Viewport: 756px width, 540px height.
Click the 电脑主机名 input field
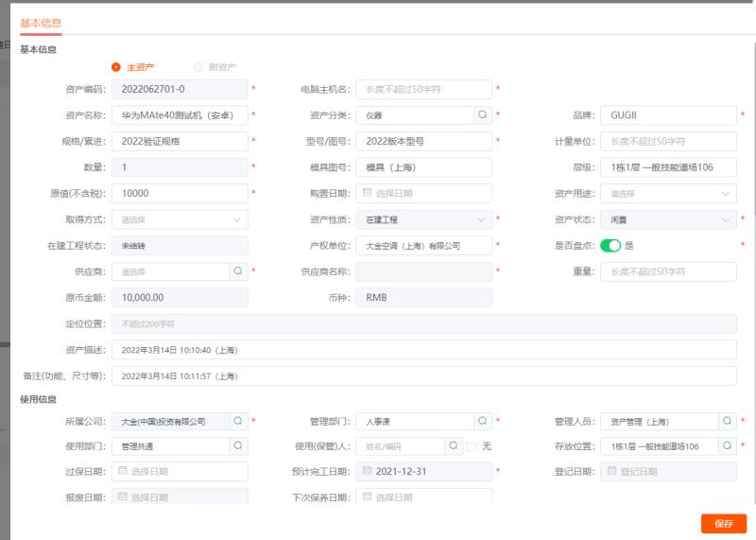(x=423, y=90)
